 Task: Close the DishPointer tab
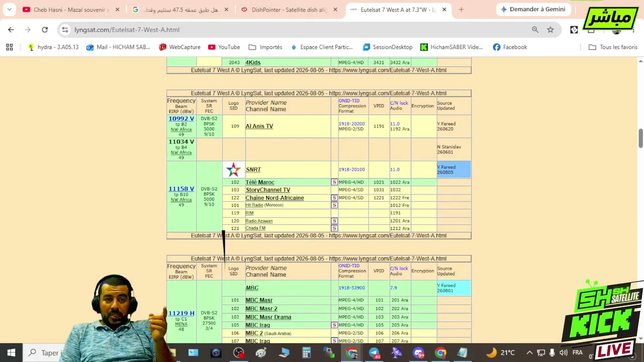click(335, 9)
